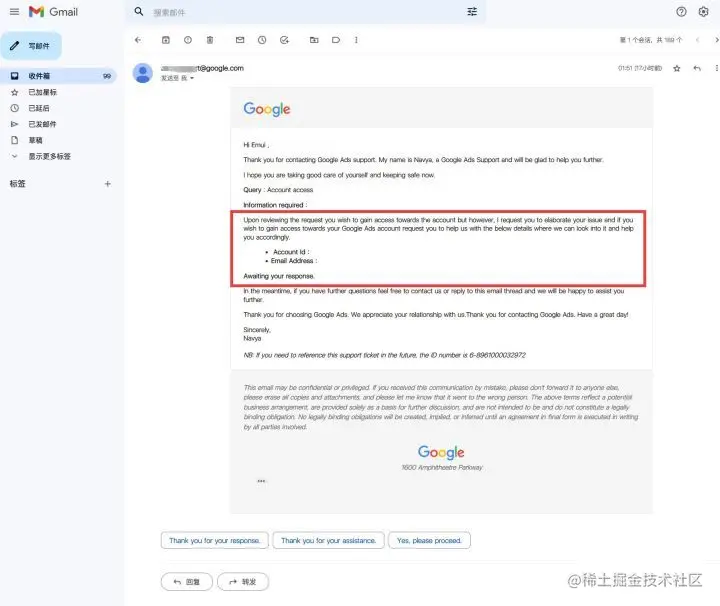This screenshot has height=606, width=720.
Task: Choose smart reply 'Thank you for your response.'
Action: [x=214, y=540]
